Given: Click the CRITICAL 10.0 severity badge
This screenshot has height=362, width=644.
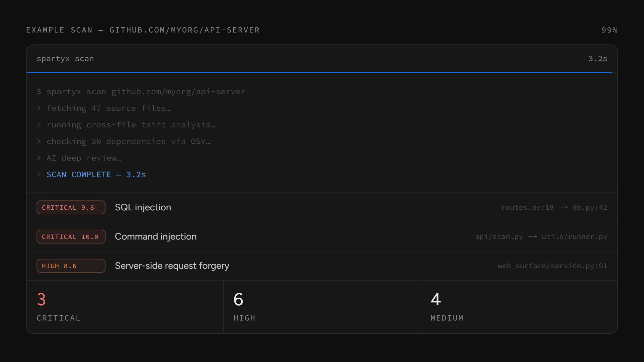Looking at the screenshot, I should (x=71, y=237).
